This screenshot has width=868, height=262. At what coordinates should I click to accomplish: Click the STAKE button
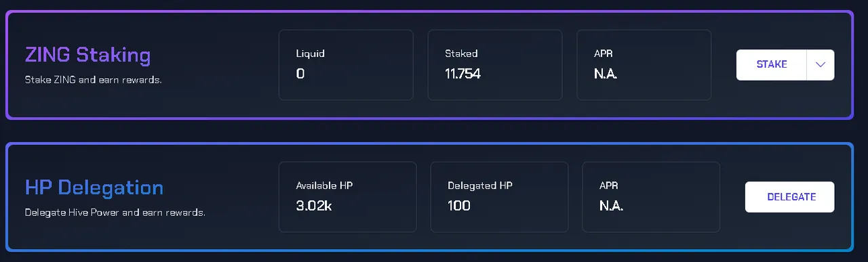click(771, 65)
